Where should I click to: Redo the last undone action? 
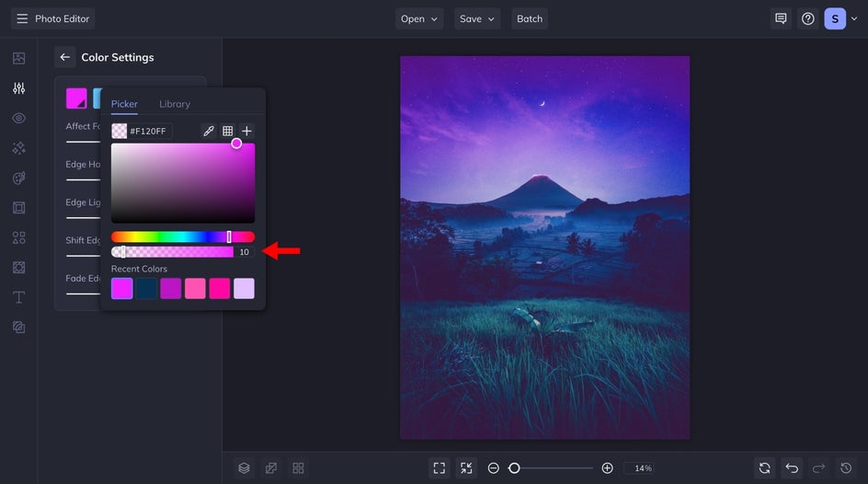818,468
